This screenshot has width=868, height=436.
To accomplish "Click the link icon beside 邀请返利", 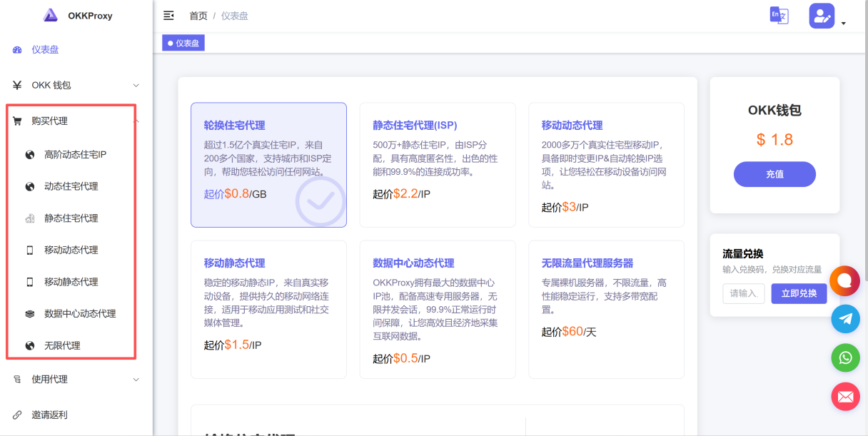I will 17,415.
